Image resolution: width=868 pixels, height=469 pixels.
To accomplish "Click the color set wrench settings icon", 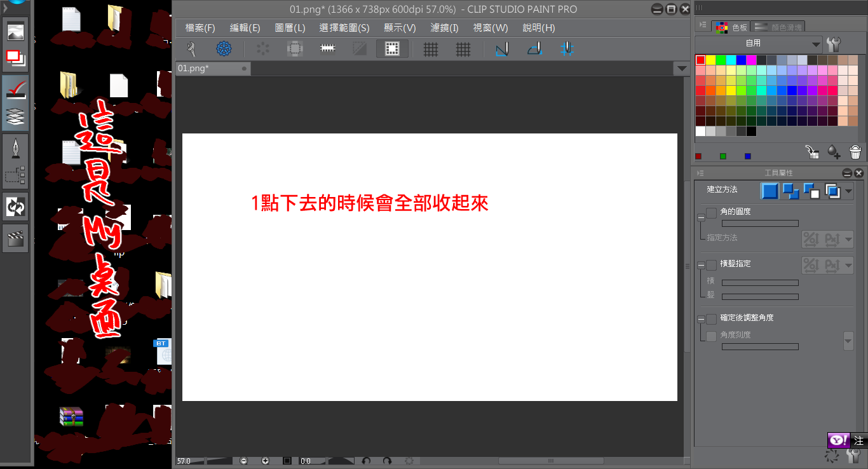I will [834, 44].
